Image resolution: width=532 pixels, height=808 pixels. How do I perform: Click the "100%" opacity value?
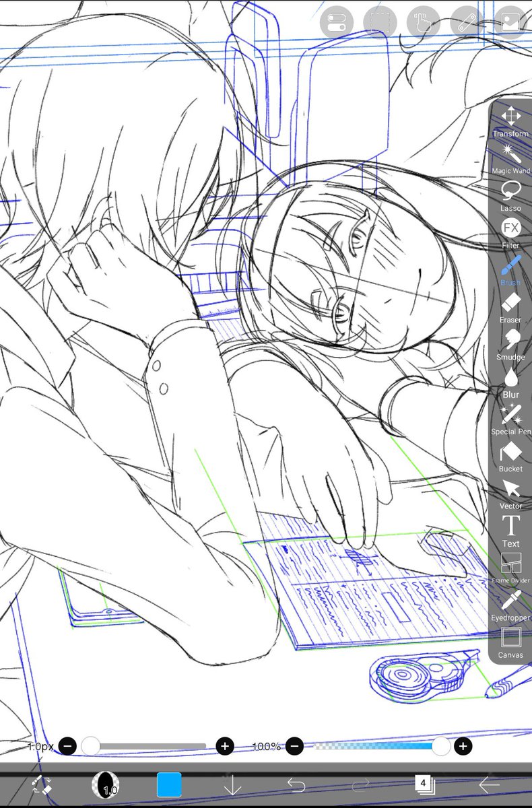(267, 747)
